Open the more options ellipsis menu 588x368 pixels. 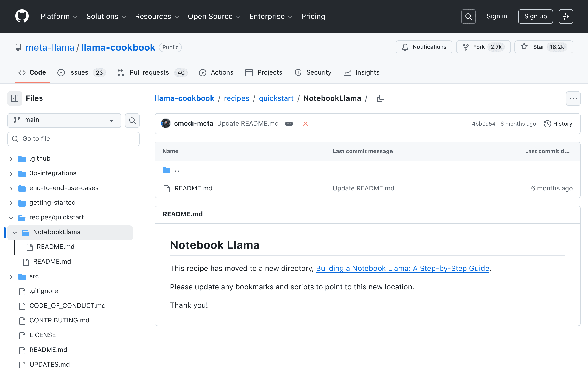pyautogui.click(x=573, y=98)
